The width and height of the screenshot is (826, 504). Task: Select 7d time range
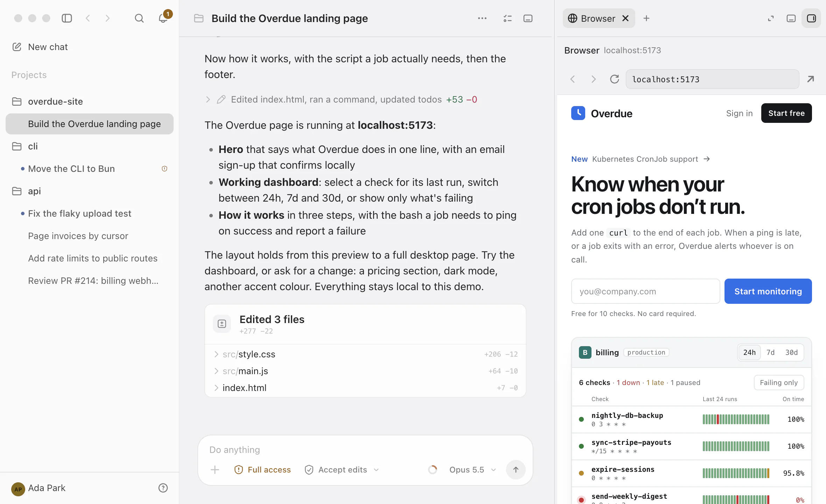(770, 352)
